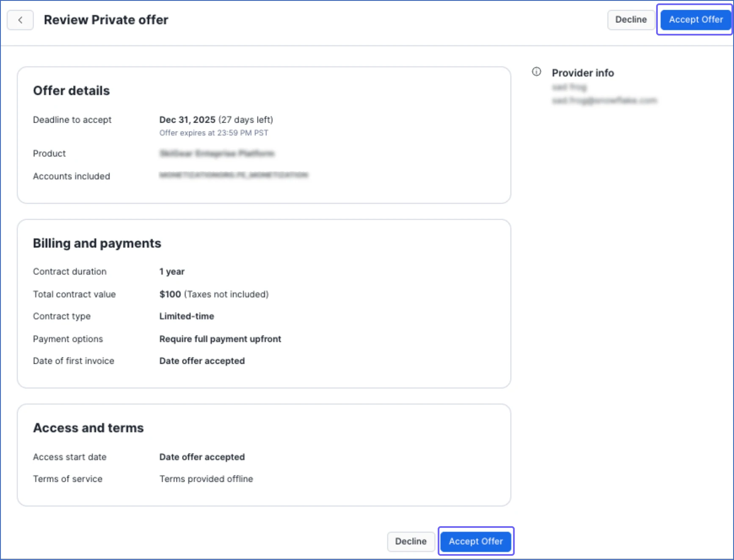Screen dimensions: 734x560
Task: Click the Offer details heading
Action: 71,91
